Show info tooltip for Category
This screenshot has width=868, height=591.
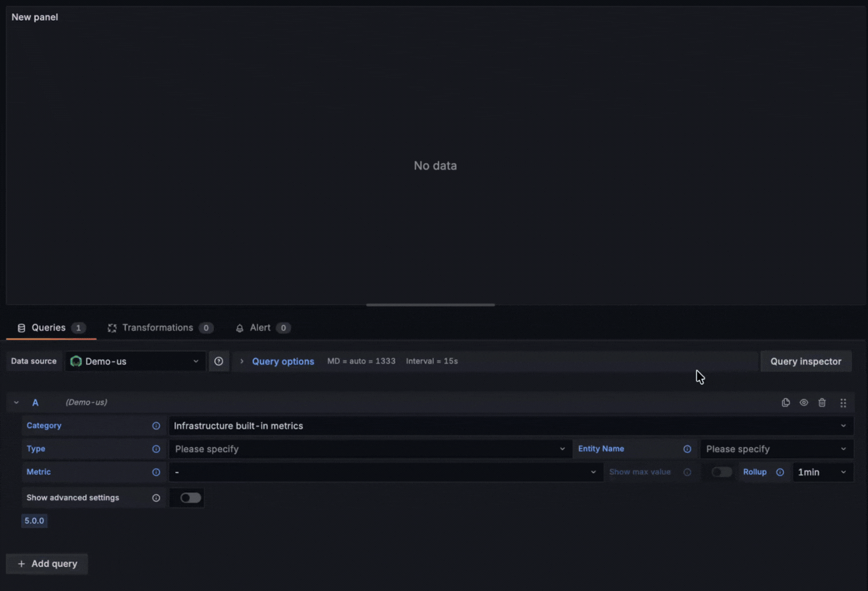pos(156,425)
